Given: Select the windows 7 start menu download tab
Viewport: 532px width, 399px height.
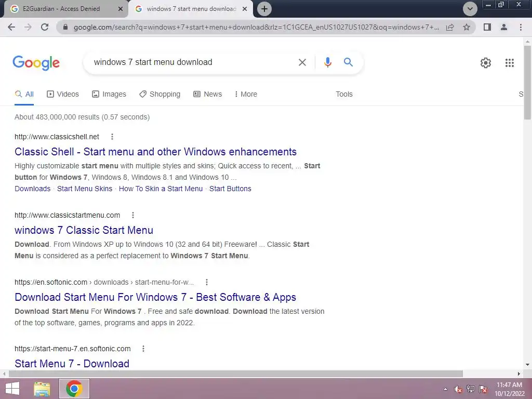Looking at the screenshot, I should pos(191,9).
